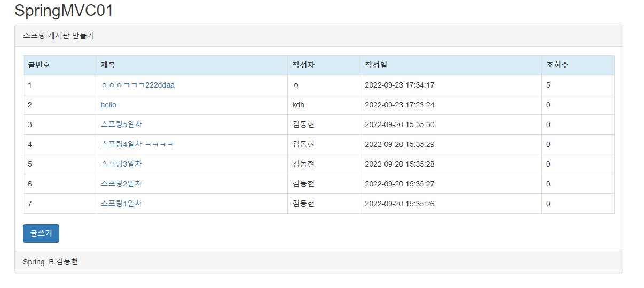The height and width of the screenshot is (288, 644).
Task: Click view count 0 in 스프링2일차 row
Action: [x=548, y=184]
